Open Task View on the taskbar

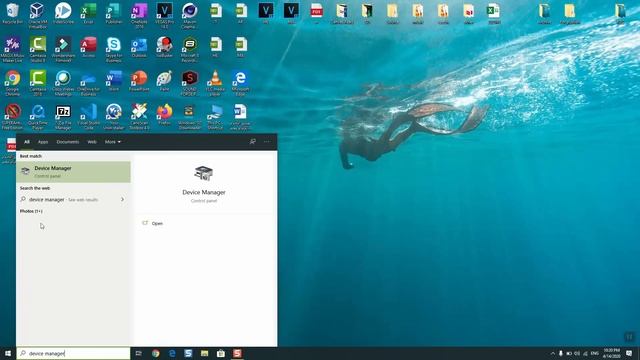point(138,353)
